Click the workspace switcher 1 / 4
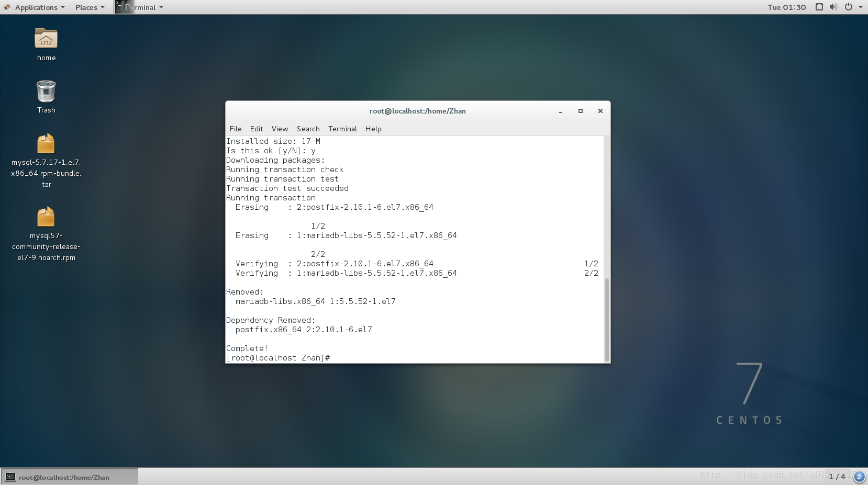The width and height of the screenshot is (868, 485). (x=837, y=477)
